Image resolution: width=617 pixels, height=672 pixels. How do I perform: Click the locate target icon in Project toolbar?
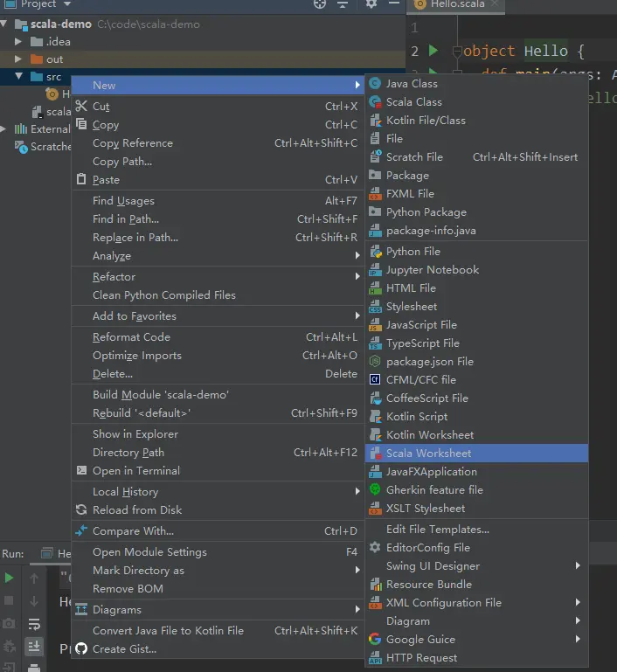(x=320, y=3)
